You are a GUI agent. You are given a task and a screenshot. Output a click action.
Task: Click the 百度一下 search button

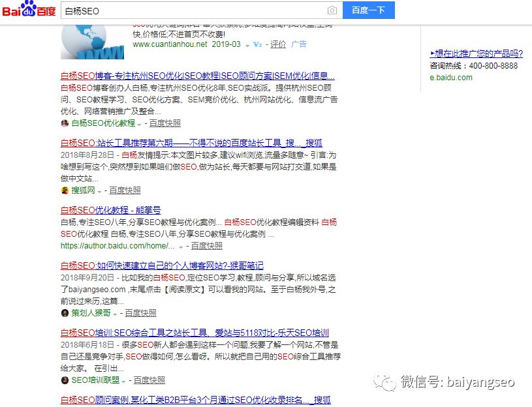[x=368, y=10]
